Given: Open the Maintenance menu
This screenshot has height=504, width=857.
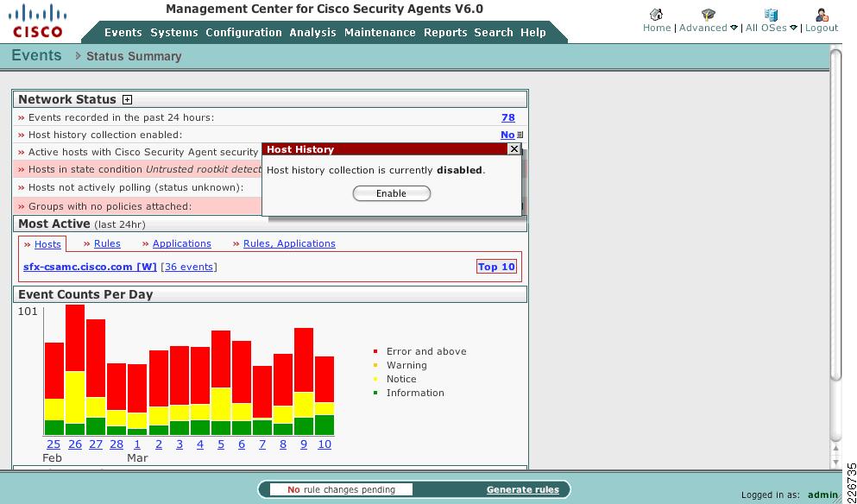Looking at the screenshot, I should tap(380, 33).
